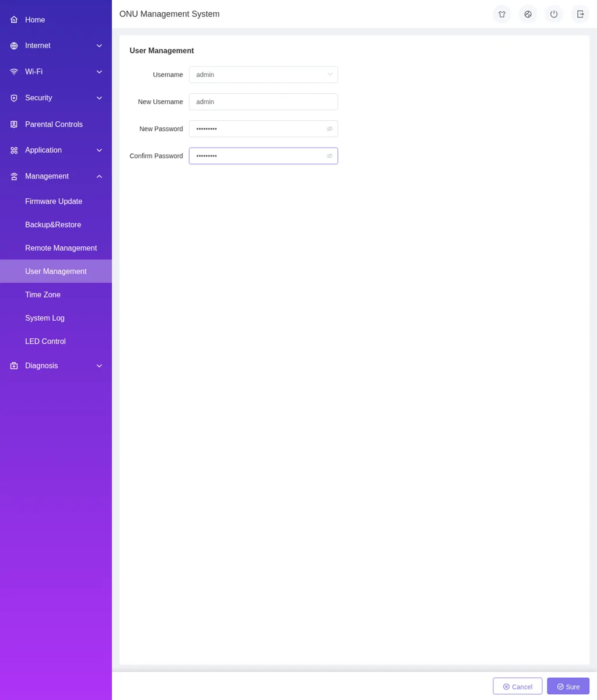Select User Management menu item
The height and width of the screenshot is (700, 597).
[56, 271]
